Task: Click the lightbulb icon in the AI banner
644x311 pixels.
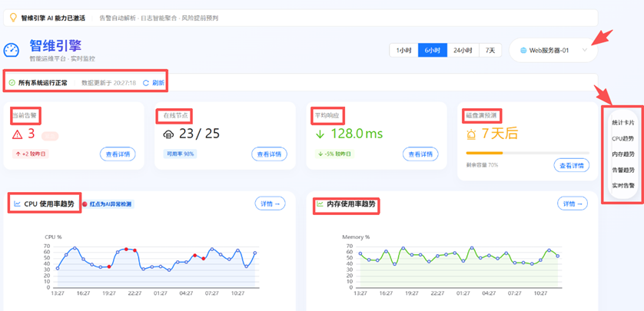Action: [x=13, y=17]
